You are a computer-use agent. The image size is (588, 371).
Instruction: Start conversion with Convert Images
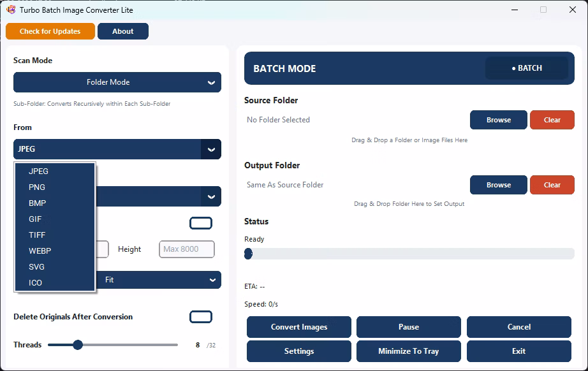click(x=299, y=327)
